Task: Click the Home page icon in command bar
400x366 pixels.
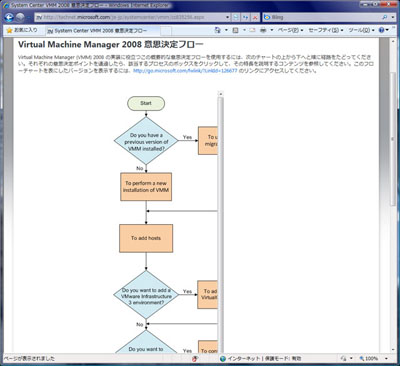Action: coord(218,30)
